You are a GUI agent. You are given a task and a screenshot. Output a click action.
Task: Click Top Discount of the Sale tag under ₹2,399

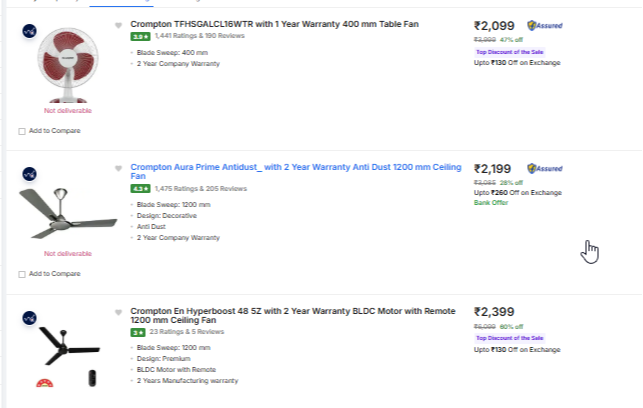click(x=509, y=338)
